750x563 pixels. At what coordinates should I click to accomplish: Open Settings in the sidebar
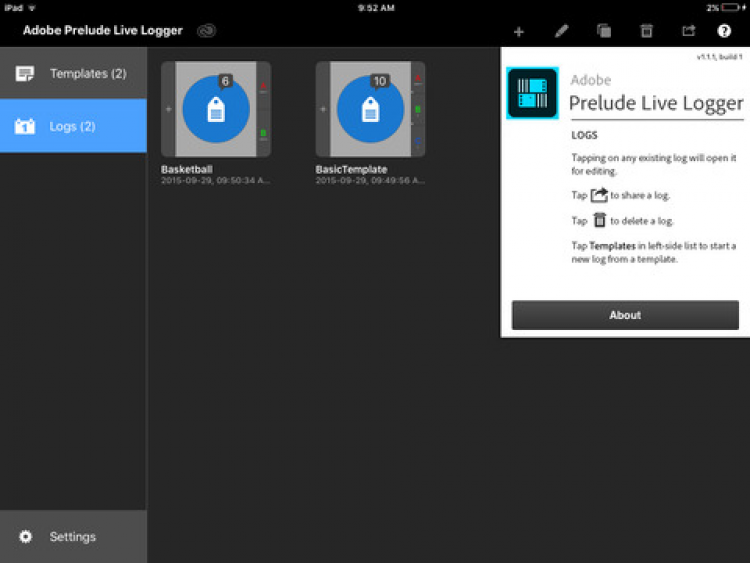point(73,536)
